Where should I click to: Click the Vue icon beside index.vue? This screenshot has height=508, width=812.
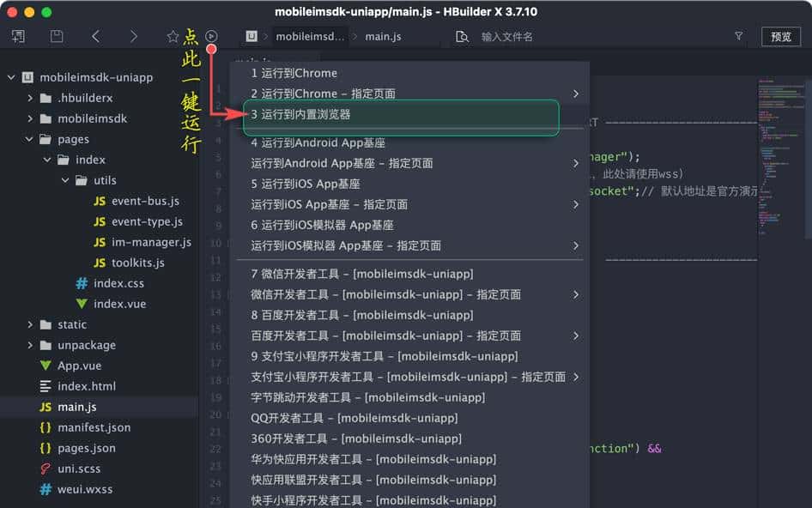(82, 304)
